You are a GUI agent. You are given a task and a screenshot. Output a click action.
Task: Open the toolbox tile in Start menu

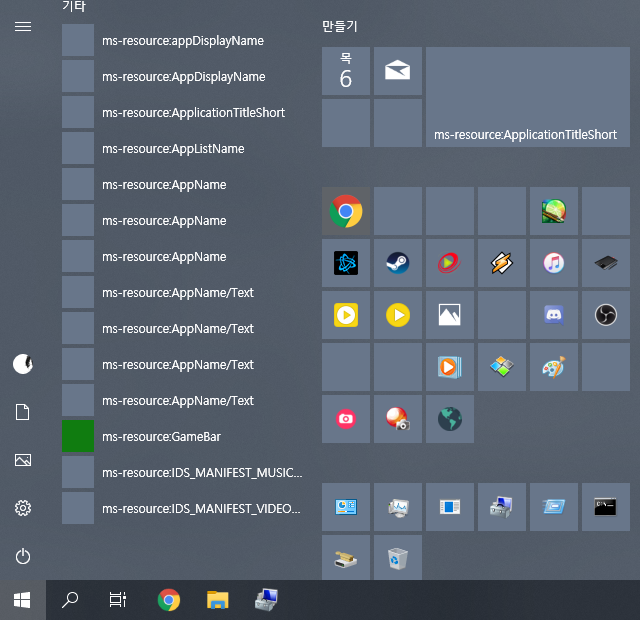coord(502,507)
